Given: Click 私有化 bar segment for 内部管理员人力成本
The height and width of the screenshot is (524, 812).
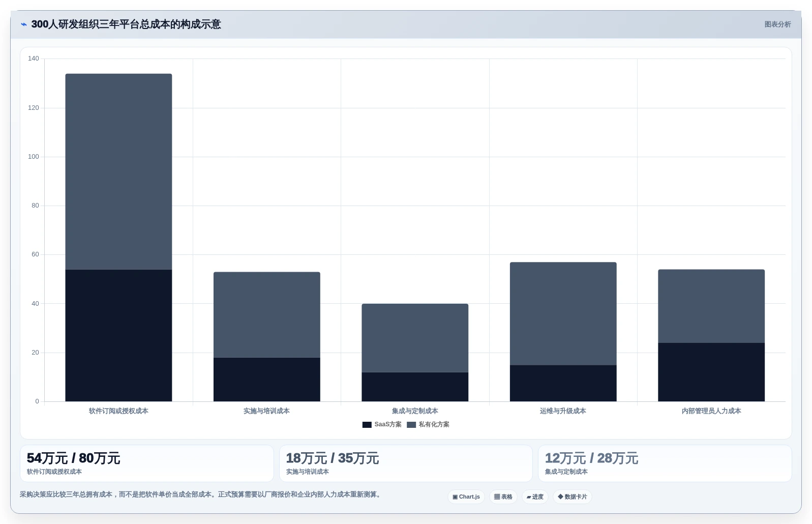Looking at the screenshot, I should (x=711, y=306).
